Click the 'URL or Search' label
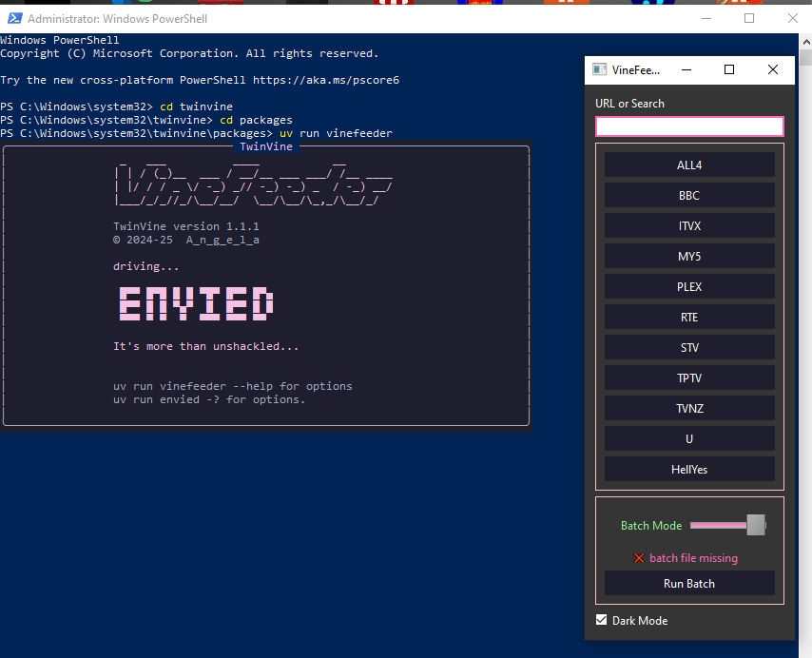The width and height of the screenshot is (812, 658). coord(629,104)
